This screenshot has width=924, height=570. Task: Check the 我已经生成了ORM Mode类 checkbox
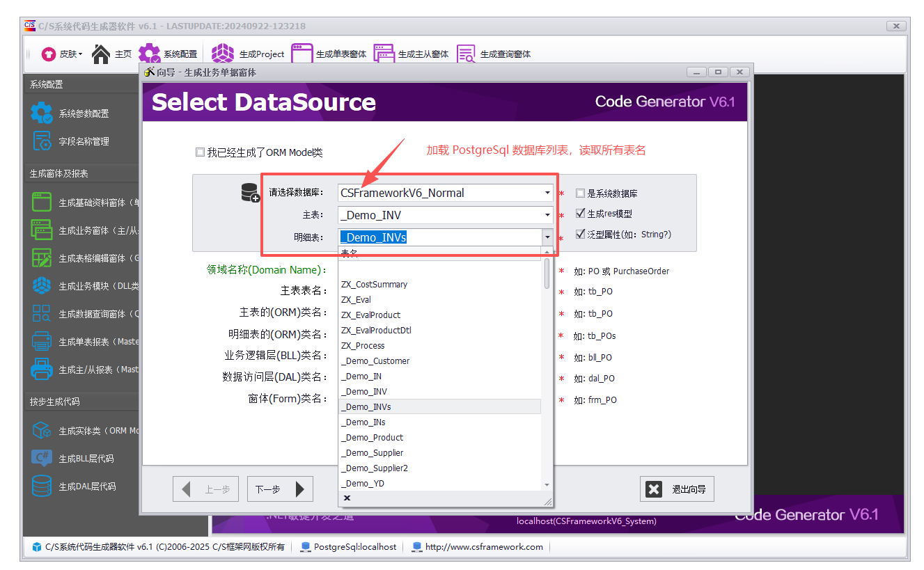pyautogui.click(x=201, y=152)
